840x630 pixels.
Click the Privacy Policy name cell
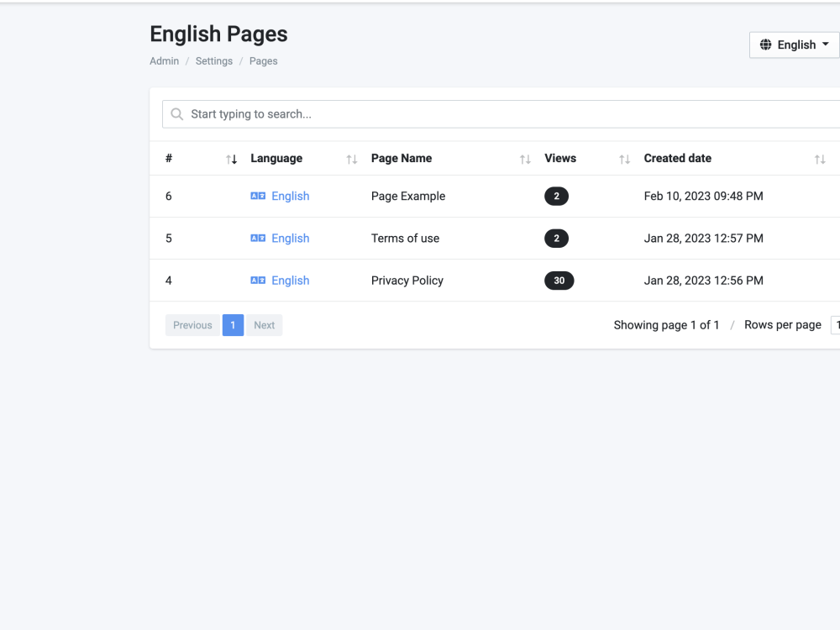pyautogui.click(x=407, y=281)
